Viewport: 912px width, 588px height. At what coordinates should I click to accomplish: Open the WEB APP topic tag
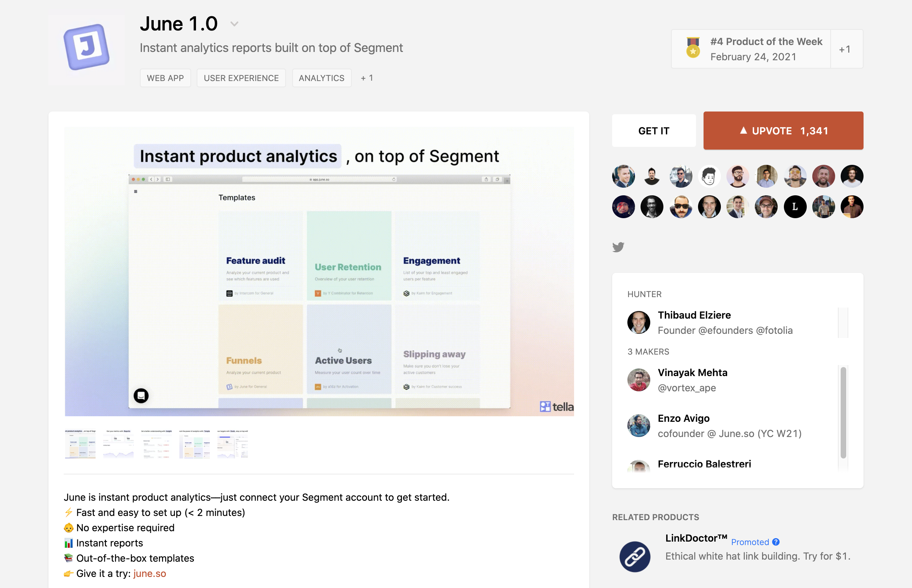[x=165, y=78]
